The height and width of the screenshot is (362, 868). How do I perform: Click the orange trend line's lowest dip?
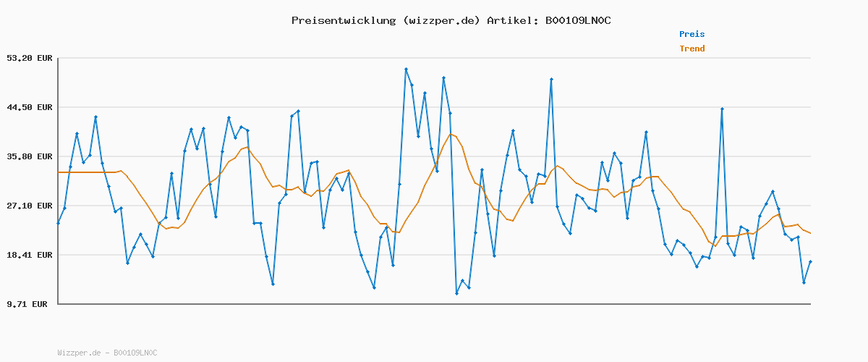[715, 246]
